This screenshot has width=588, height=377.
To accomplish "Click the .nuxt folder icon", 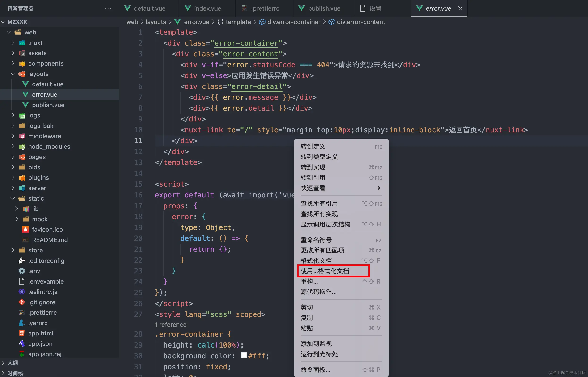I will point(22,43).
